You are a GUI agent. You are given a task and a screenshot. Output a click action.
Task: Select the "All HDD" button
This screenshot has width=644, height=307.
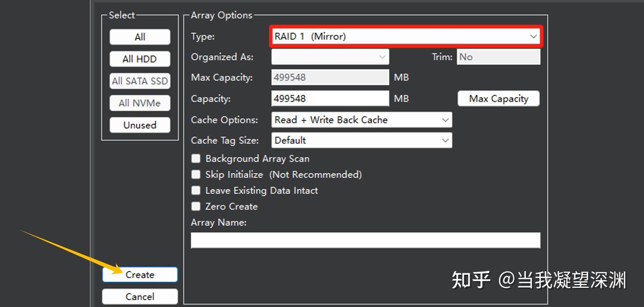tap(140, 59)
